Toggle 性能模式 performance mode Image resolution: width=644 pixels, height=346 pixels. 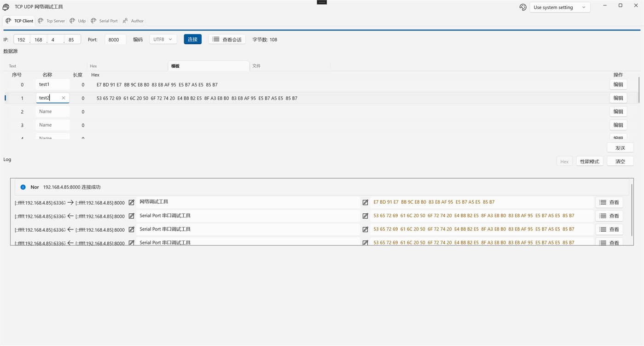590,161
